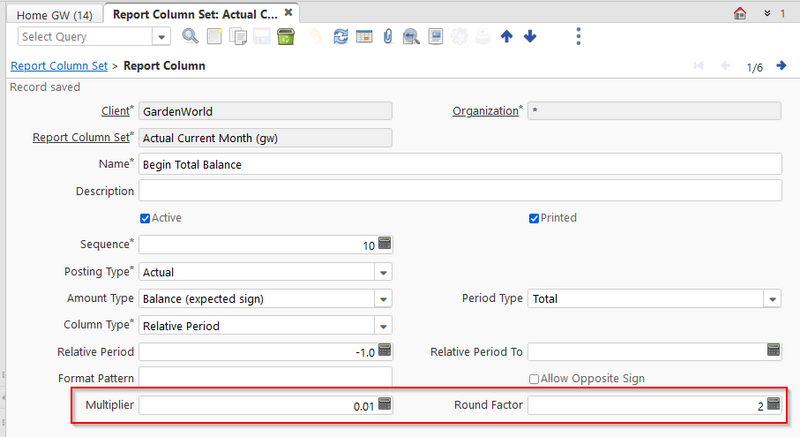The image size is (800, 437).
Task: Open attachments with the paperclip icon
Action: pos(387,37)
